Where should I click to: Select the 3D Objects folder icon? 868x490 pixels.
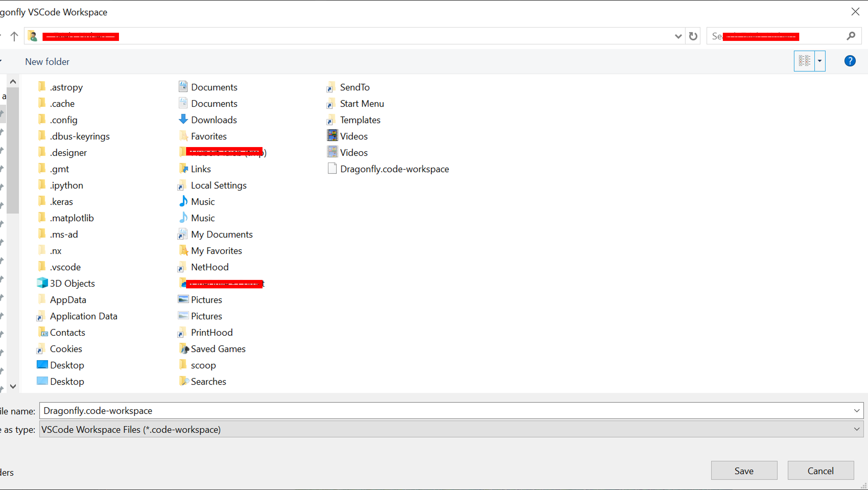coord(42,283)
